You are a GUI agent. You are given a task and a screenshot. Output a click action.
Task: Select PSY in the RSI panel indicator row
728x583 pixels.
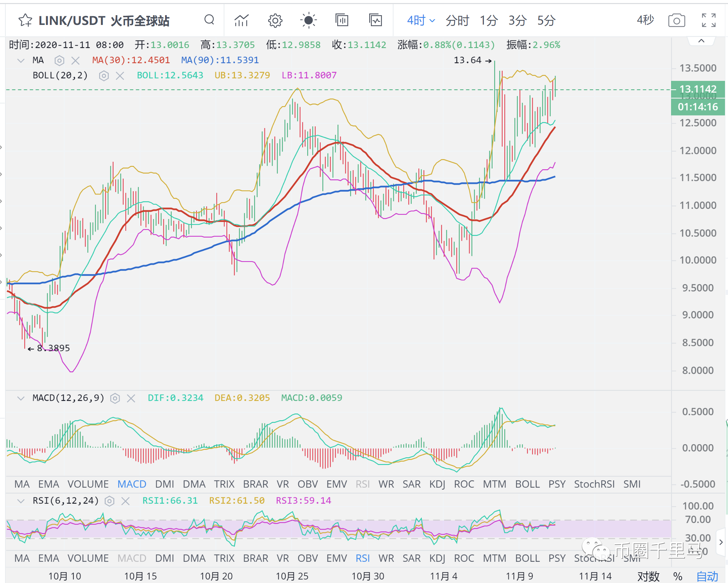tap(557, 558)
